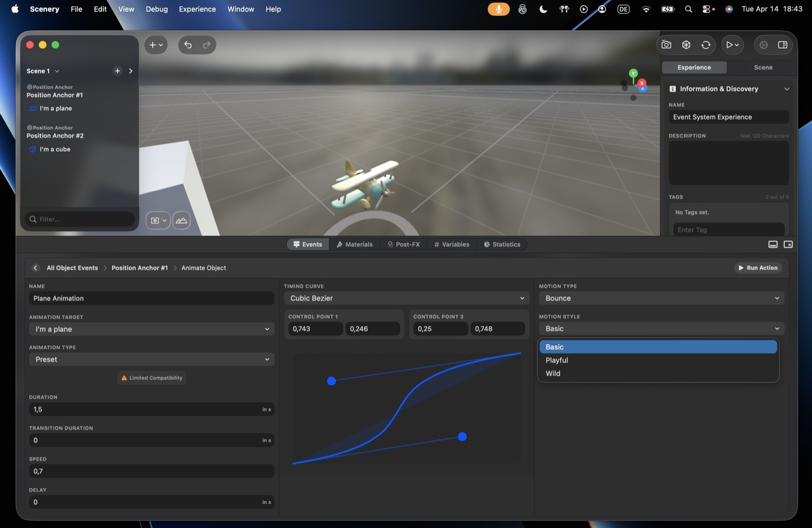Screen dimensions: 812x528
Task: Start preview with the play button
Action: tap(732, 45)
